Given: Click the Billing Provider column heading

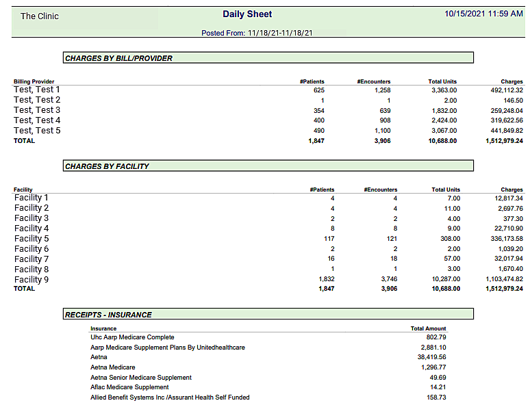Looking at the screenshot, I should click(34, 81).
